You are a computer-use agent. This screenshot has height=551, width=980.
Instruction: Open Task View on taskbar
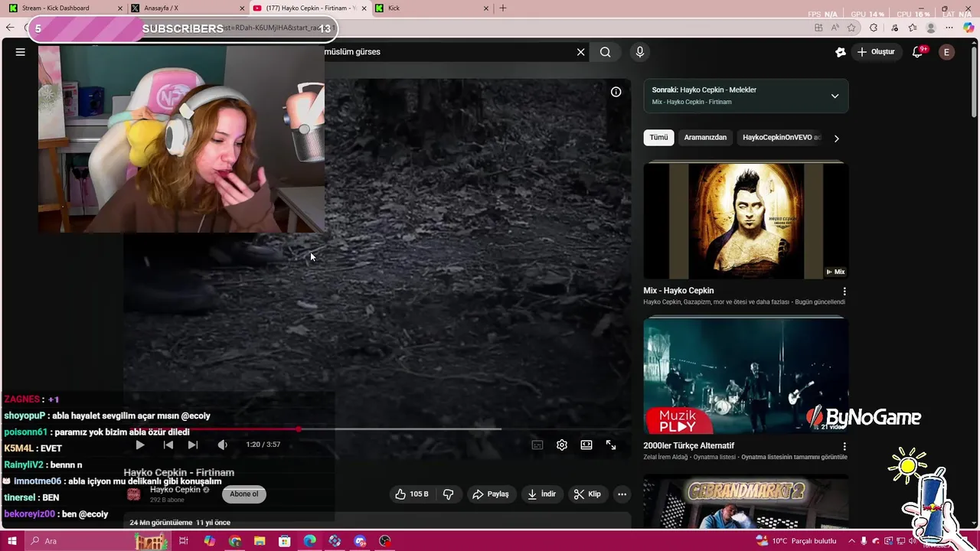click(184, 541)
